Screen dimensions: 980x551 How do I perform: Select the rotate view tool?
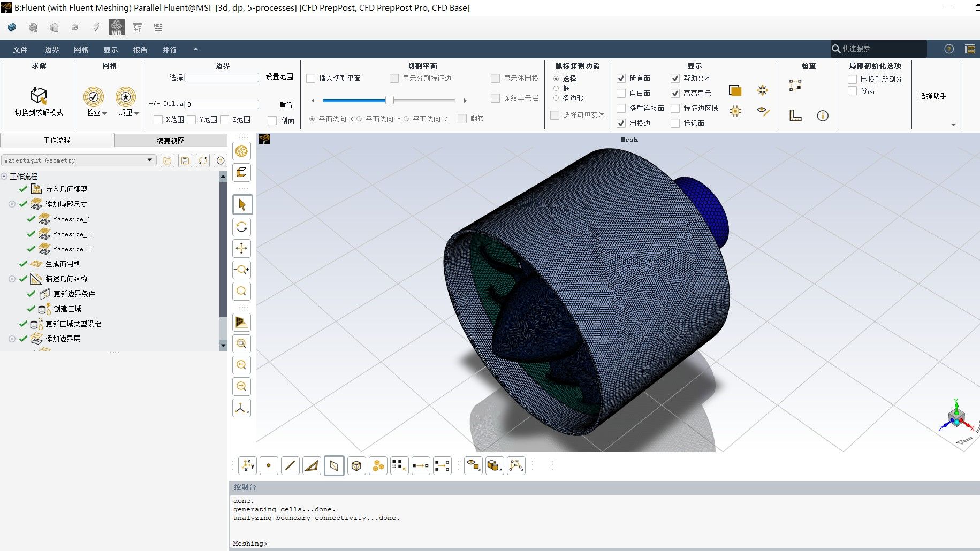pos(242,227)
